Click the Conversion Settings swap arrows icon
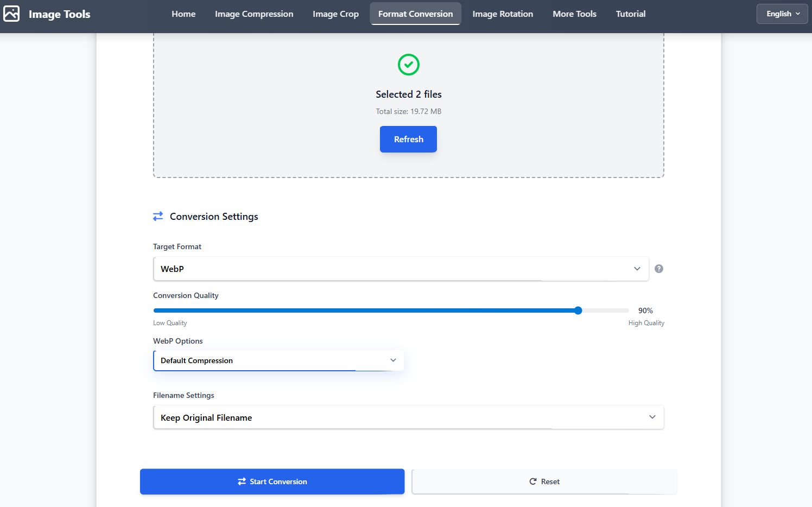The width and height of the screenshot is (812, 507). (158, 216)
